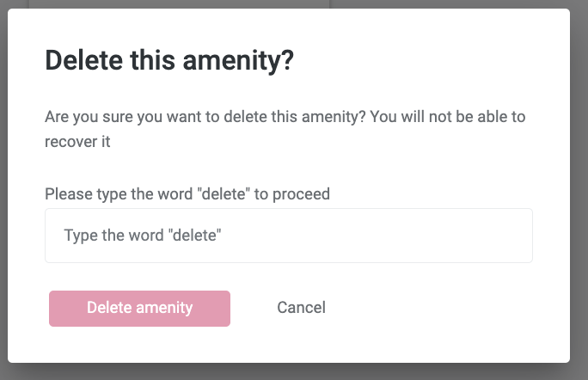Click the 'Are you sure' warning paragraph
The image size is (588, 380).
[x=285, y=116]
